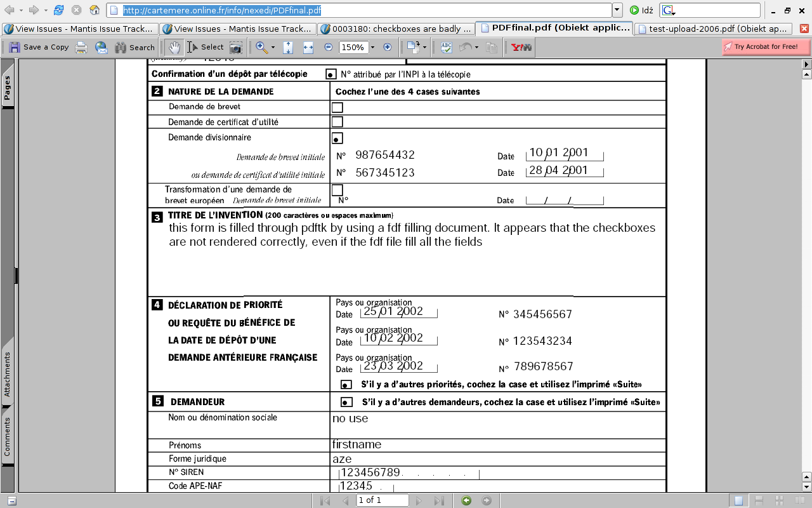
Task: Click the Email document icon
Action: 101,47
